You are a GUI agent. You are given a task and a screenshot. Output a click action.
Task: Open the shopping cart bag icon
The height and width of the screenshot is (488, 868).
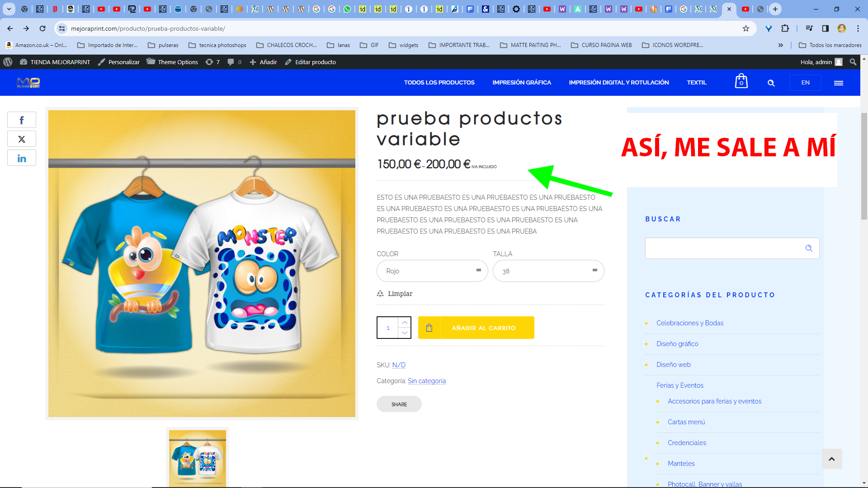click(741, 81)
